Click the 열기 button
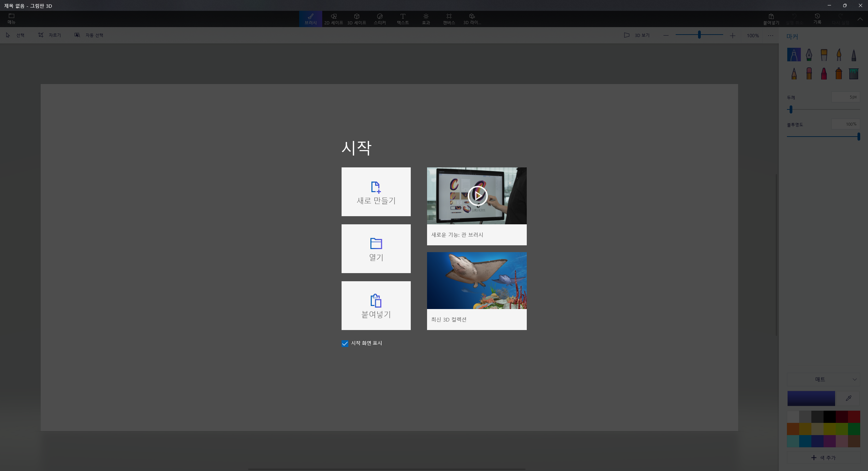The height and width of the screenshot is (471, 868). [376, 249]
